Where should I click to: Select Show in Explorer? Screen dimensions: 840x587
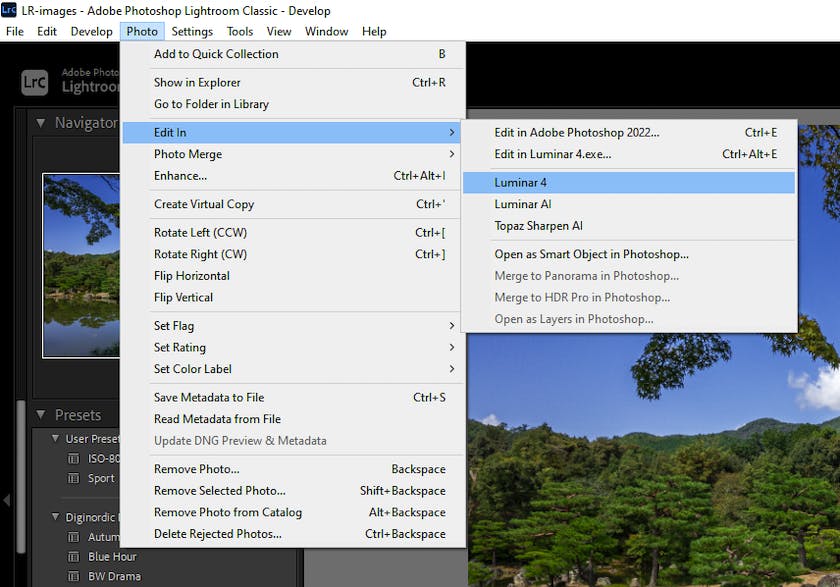[292, 82]
